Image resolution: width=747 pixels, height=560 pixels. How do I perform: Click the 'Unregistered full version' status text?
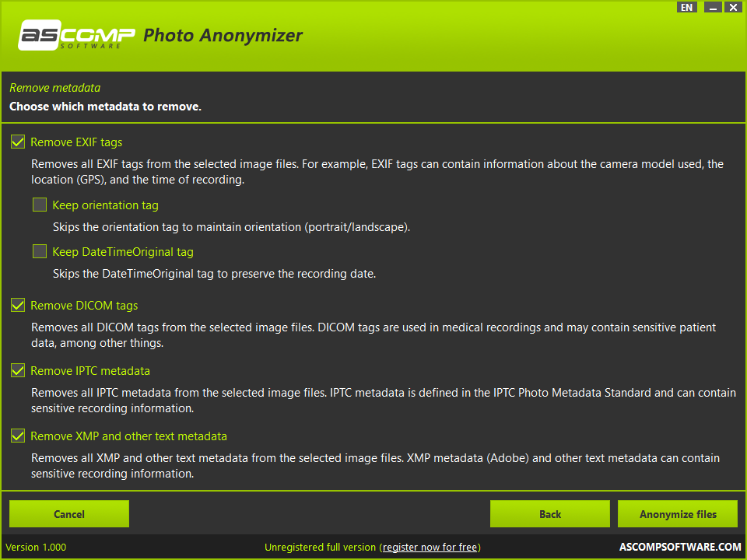[320, 547]
